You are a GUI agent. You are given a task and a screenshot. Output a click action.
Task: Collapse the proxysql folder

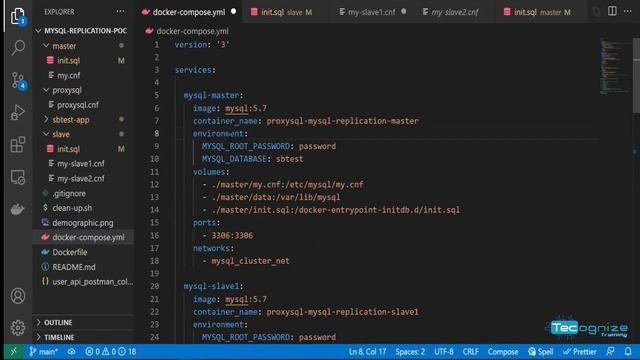84,90
